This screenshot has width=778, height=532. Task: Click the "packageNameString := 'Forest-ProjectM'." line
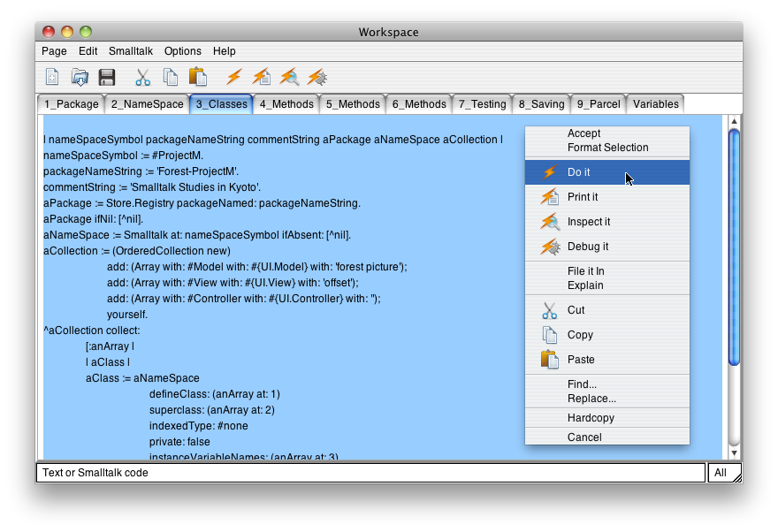[x=141, y=171]
